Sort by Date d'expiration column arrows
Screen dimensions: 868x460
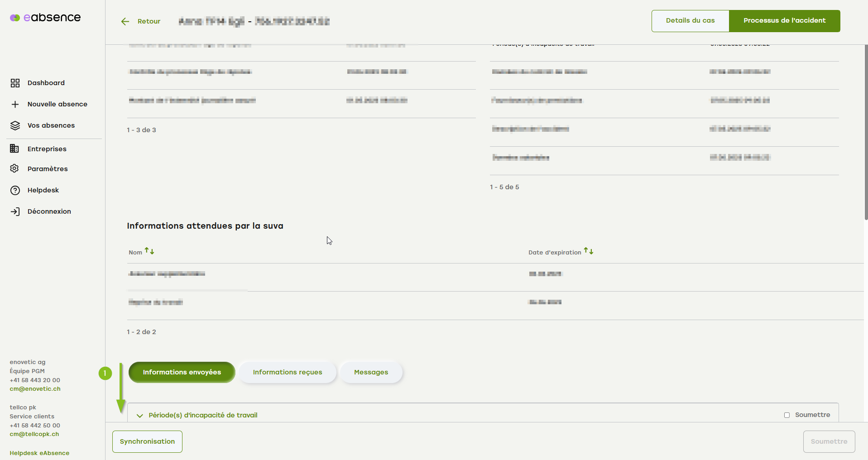click(x=588, y=251)
